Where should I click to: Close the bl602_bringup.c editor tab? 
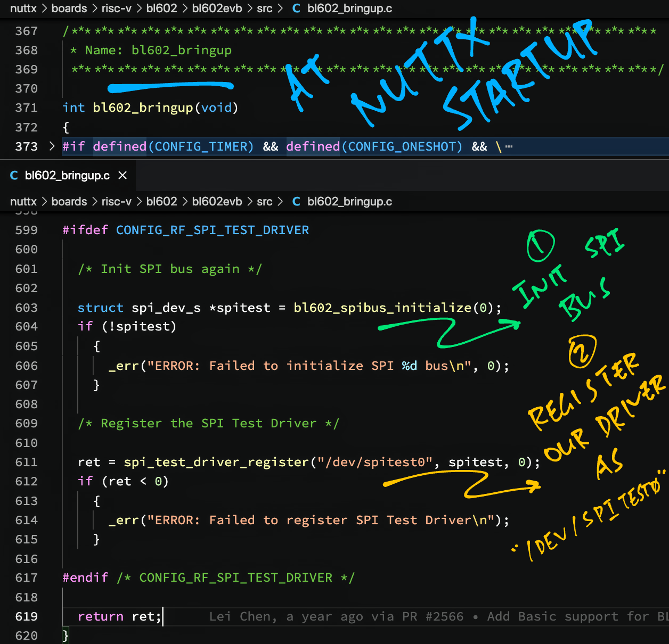pos(123,176)
